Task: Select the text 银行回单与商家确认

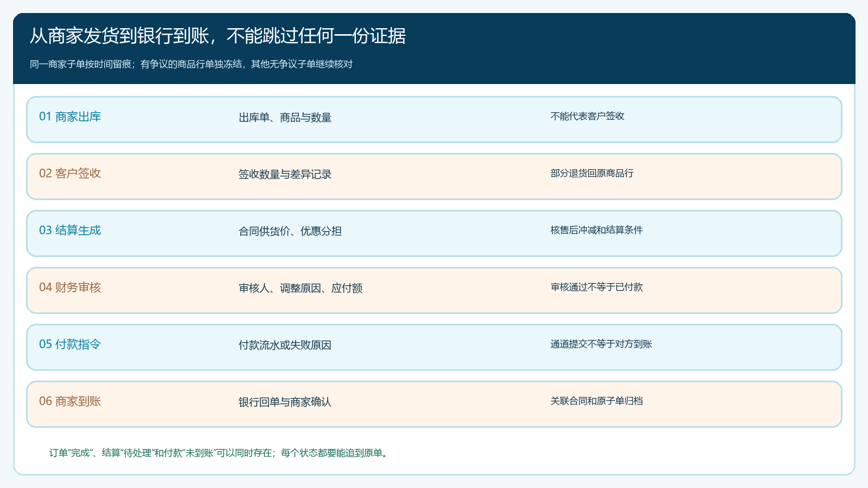Action: (x=285, y=402)
